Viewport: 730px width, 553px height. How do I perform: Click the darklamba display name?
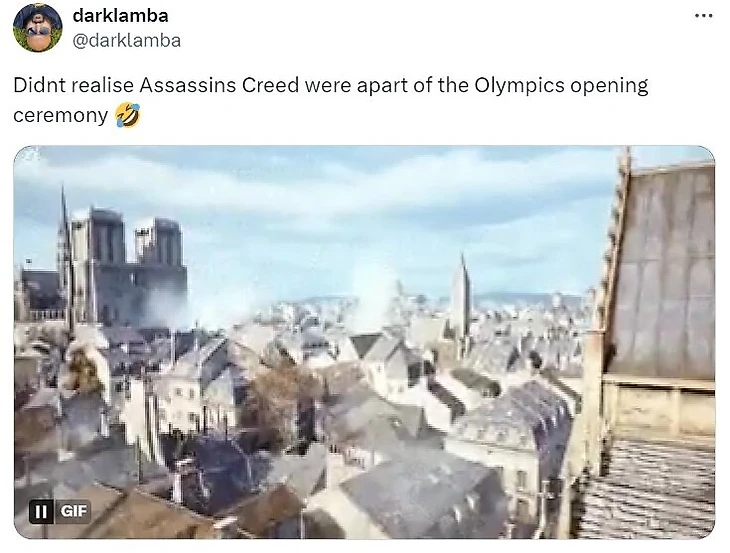[120, 16]
